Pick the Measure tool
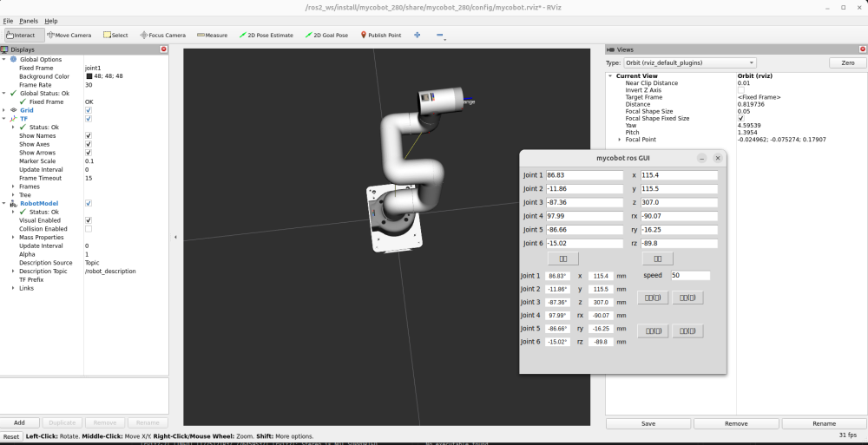 [212, 35]
